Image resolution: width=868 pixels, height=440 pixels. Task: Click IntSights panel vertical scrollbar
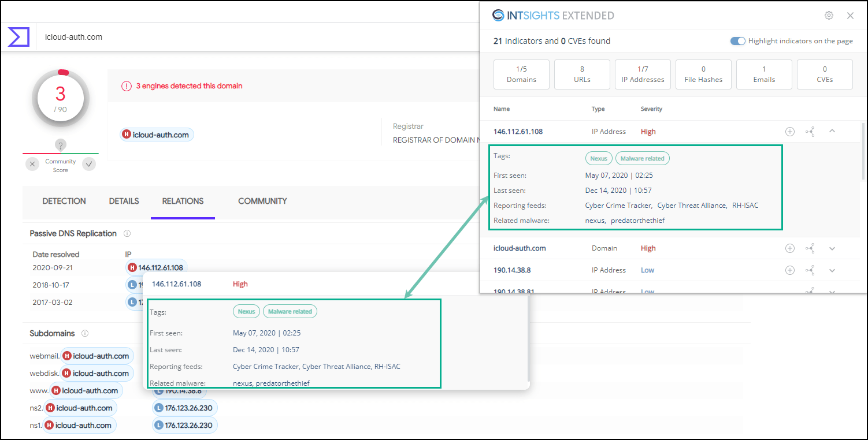(864, 151)
